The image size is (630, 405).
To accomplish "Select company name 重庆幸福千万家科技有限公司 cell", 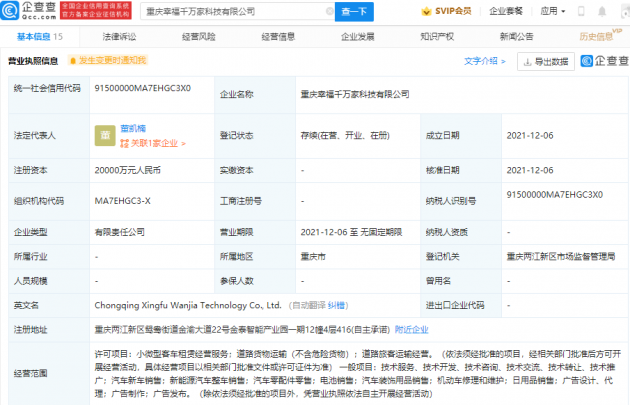I will click(355, 94).
